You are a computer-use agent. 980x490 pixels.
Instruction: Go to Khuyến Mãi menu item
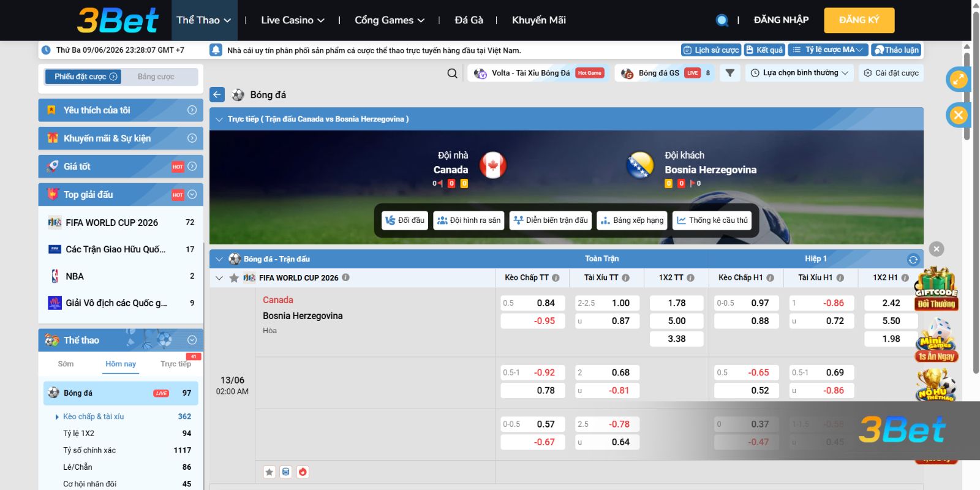[539, 20]
